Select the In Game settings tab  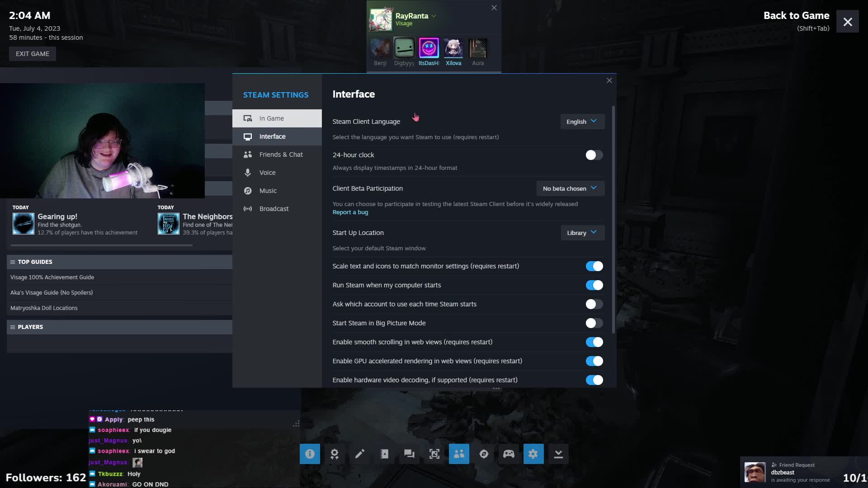pos(277,118)
